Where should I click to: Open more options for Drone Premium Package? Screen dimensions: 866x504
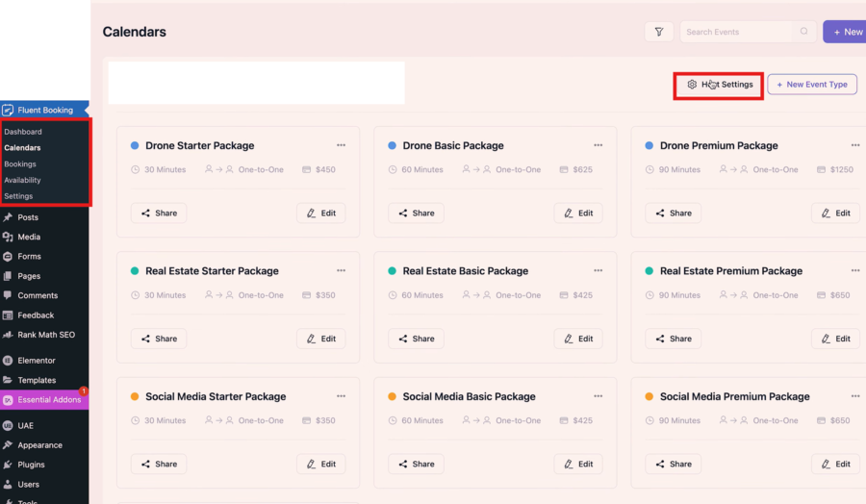pos(855,145)
